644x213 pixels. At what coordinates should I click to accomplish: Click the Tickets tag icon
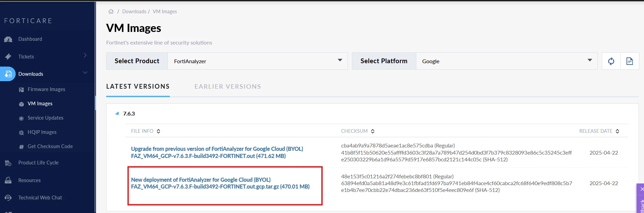tap(8, 57)
